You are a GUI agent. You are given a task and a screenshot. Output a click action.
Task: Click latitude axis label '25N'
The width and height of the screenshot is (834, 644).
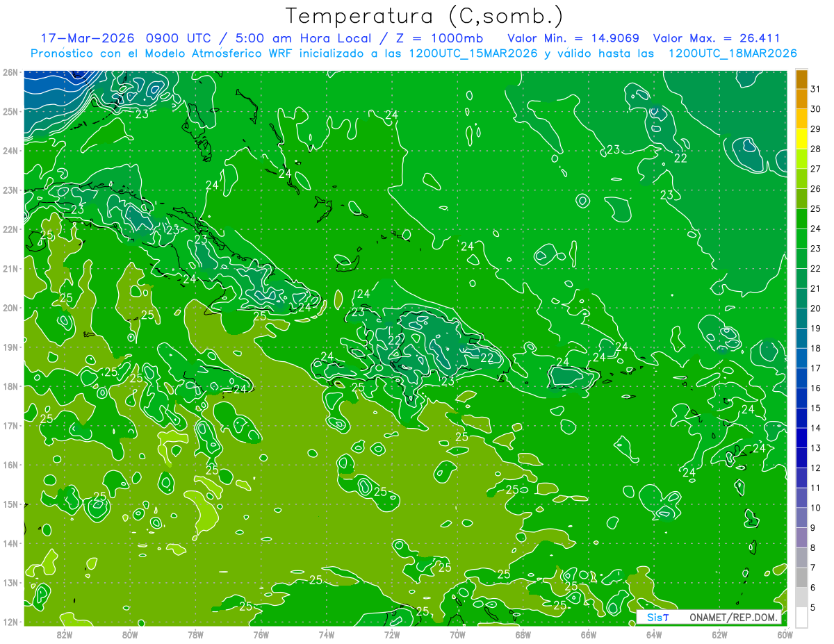pyautogui.click(x=10, y=111)
